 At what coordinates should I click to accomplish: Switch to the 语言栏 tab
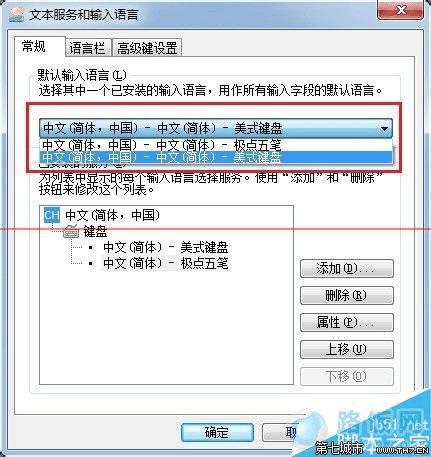click(87, 48)
